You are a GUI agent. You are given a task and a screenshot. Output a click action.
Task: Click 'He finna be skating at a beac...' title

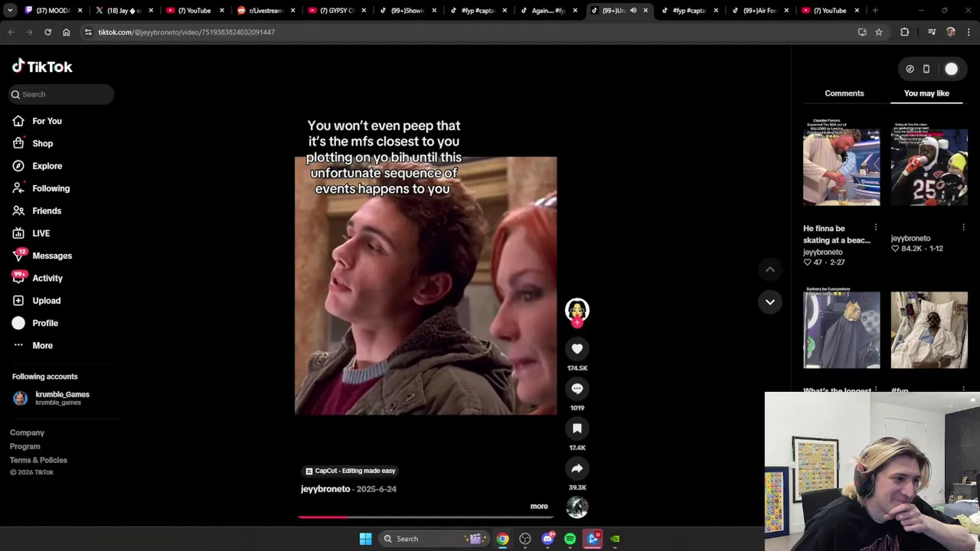pyautogui.click(x=837, y=234)
